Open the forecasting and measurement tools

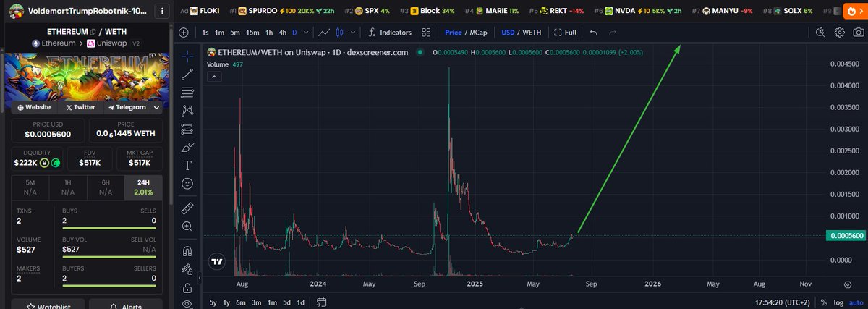[187, 129]
